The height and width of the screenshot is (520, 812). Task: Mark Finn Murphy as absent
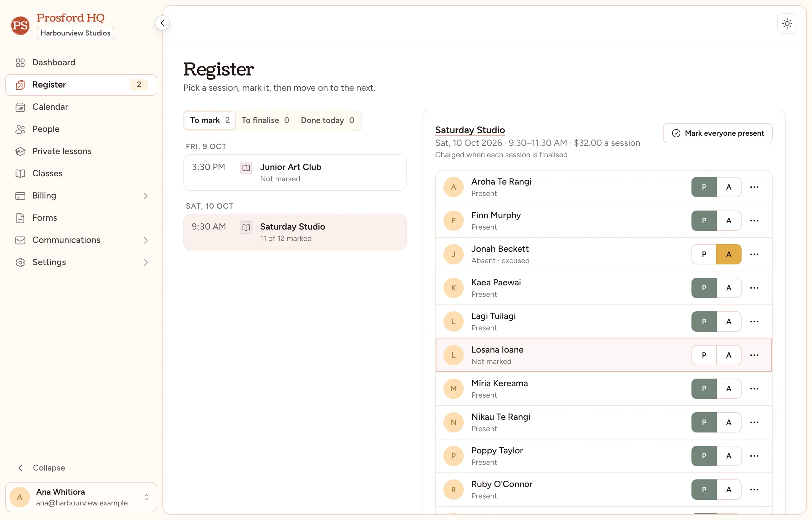[x=729, y=221]
